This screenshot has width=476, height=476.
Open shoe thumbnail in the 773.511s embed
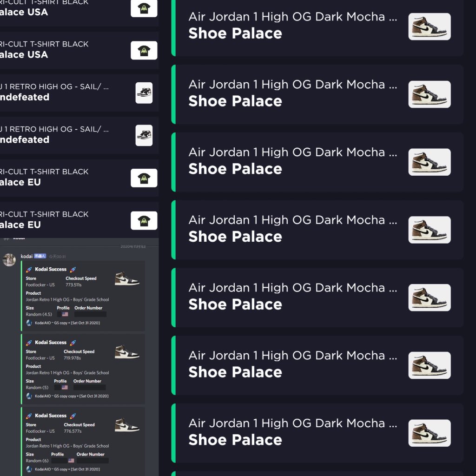click(127, 279)
